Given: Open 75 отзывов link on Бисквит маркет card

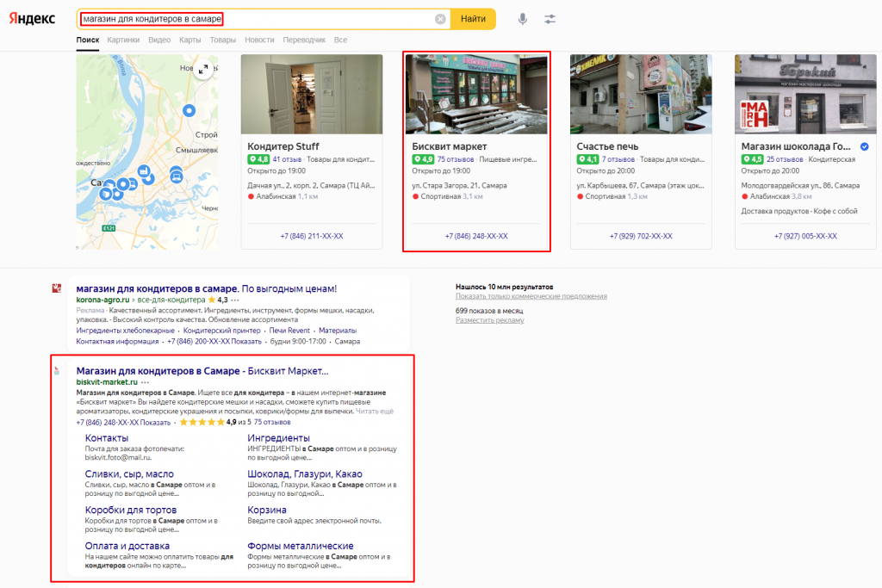Looking at the screenshot, I should [456, 159].
